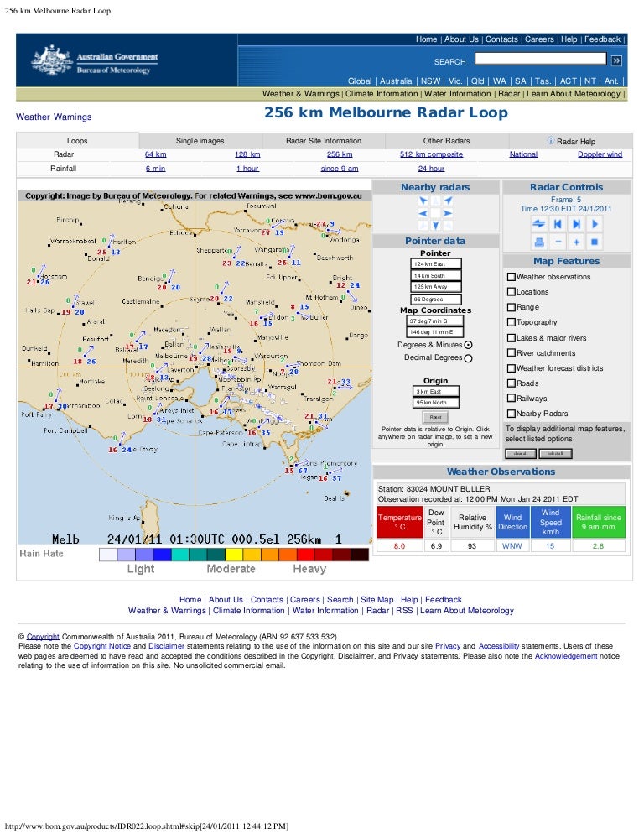Open the 1 hour rainfall link
This screenshot has width=644, height=834.
(247, 169)
